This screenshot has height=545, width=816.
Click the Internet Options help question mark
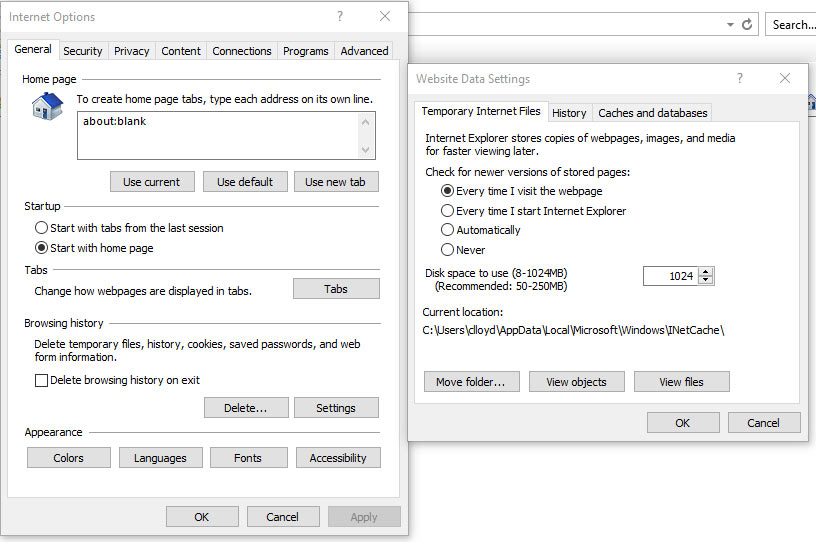[x=340, y=16]
